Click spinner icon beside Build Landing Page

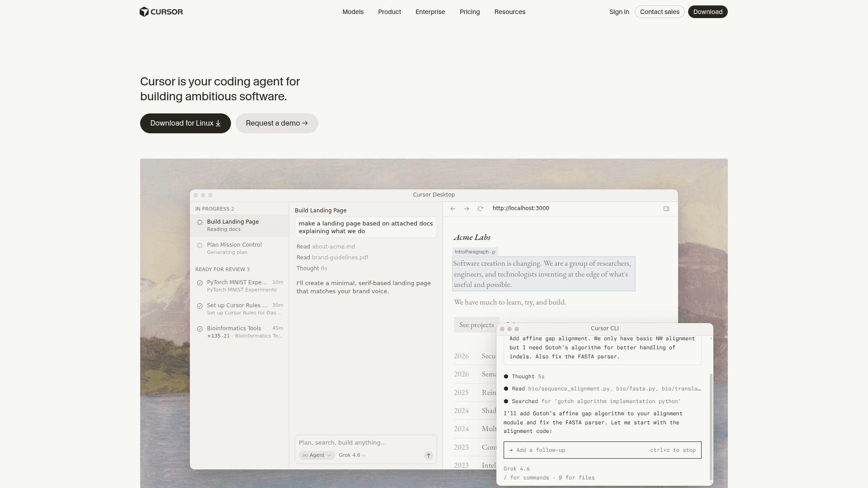(200, 222)
